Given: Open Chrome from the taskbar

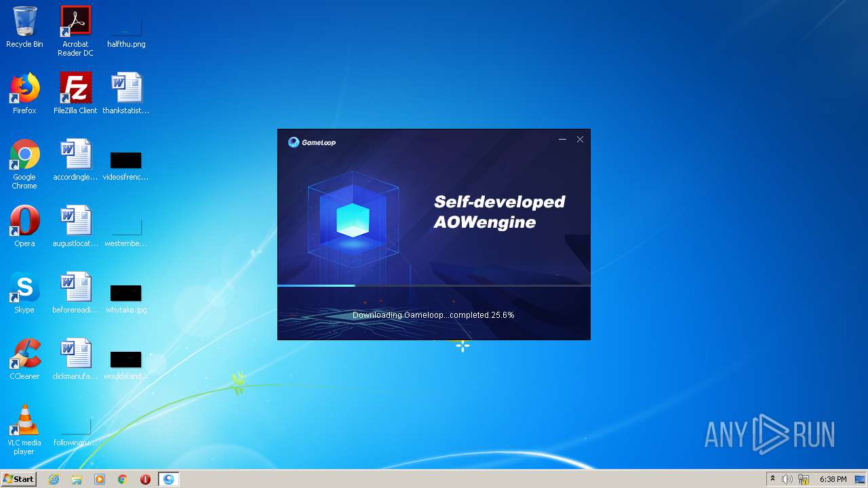Looking at the screenshot, I should (123, 479).
